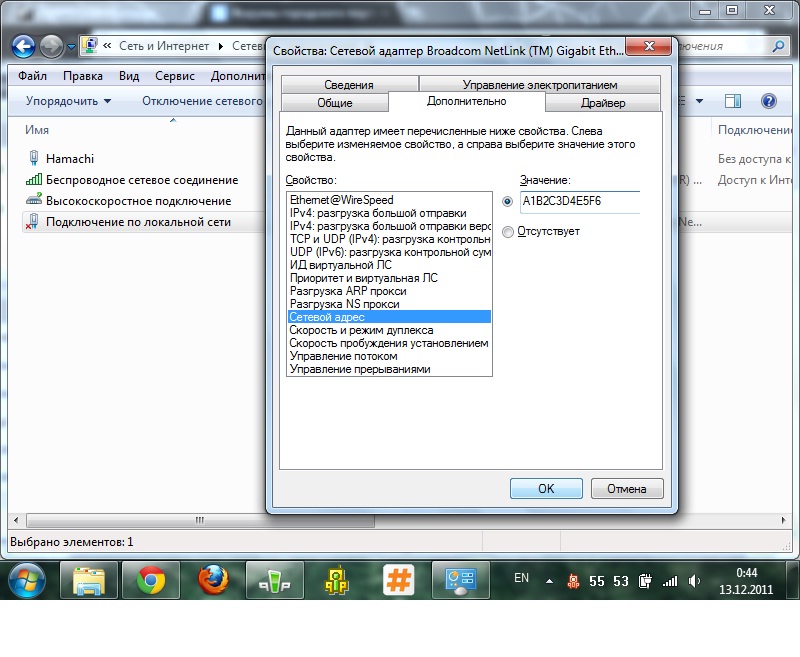Show hidden tray icons arrow
The height and width of the screenshot is (657, 800).
point(549,580)
